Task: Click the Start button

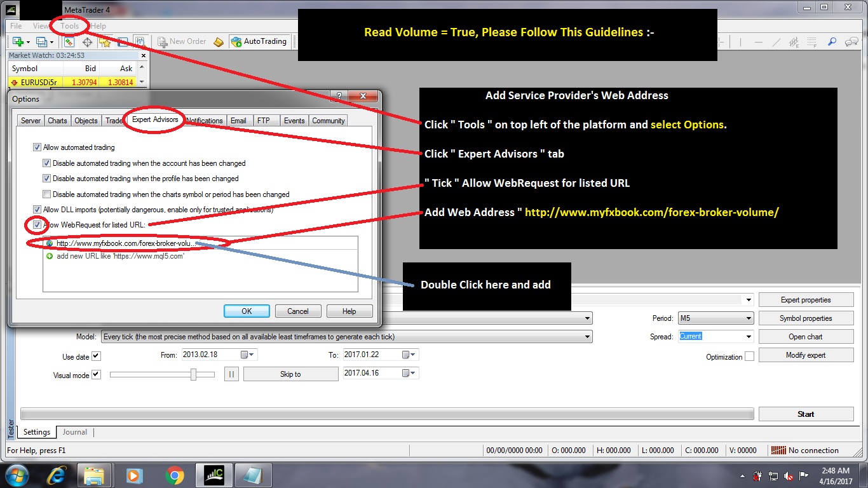Action: click(806, 414)
